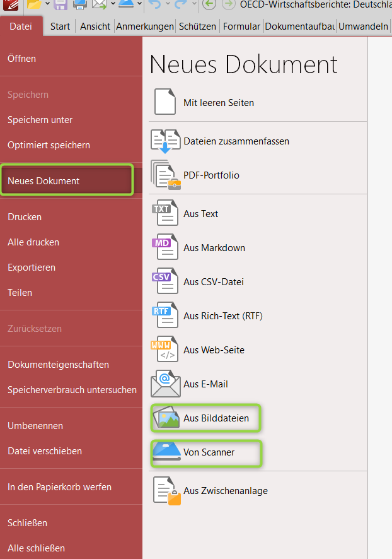Click the e-mail envelope icon
Screen dimensions: 392x559
coord(165,384)
